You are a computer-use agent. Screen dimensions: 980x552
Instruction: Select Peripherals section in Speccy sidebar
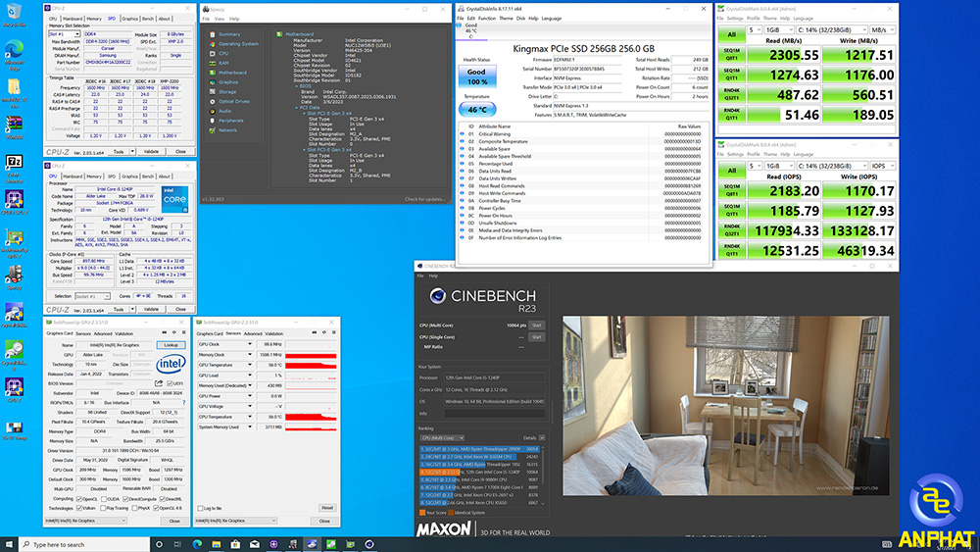coord(230,121)
